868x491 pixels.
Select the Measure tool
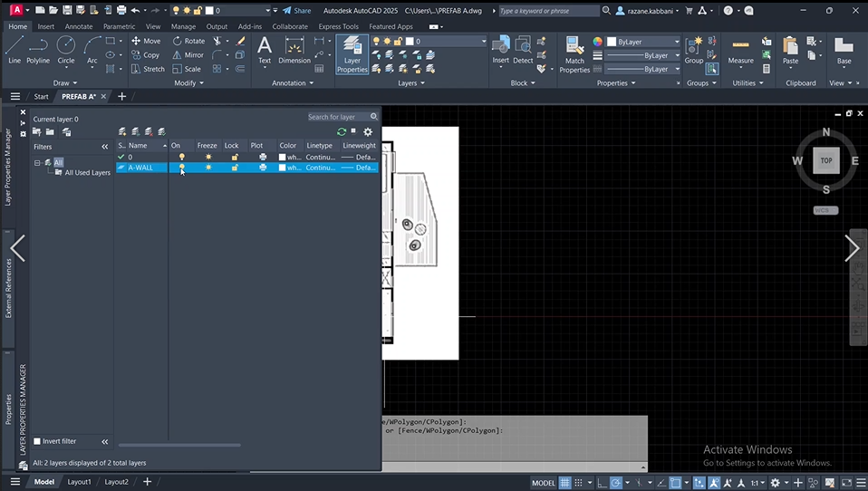[740, 51]
